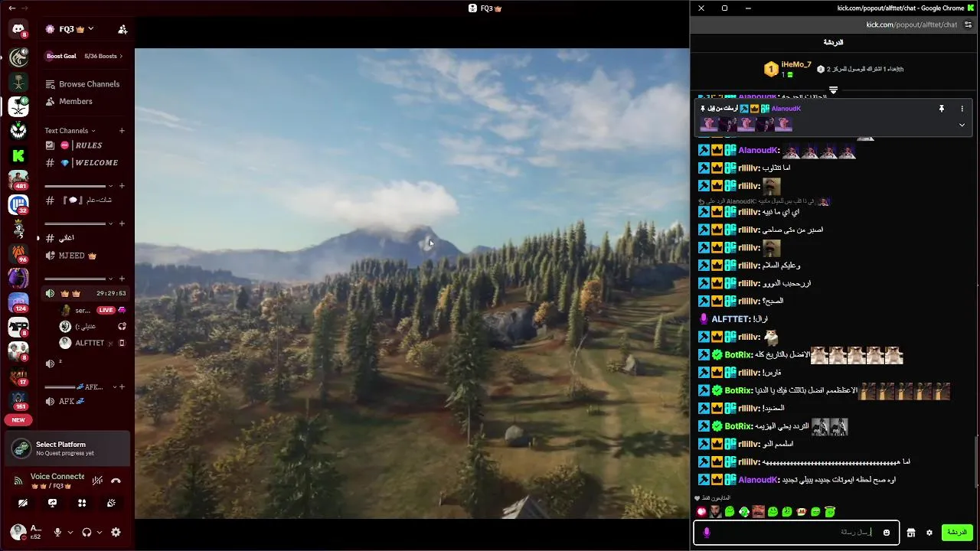
Task: Add channel in the AFK category
Action: [122, 387]
